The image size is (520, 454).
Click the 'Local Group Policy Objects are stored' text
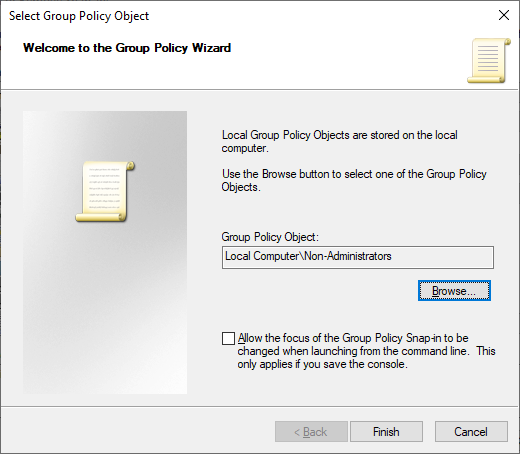coord(340,141)
